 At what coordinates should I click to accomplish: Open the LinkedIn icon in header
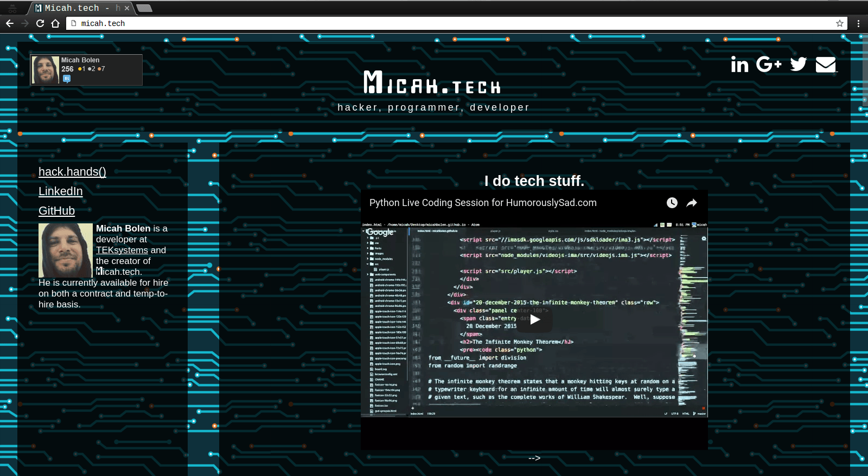tap(739, 65)
